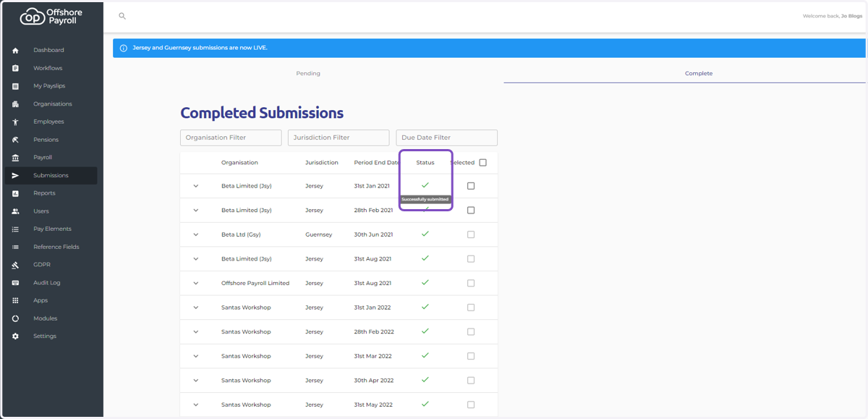Expand the Santas Workshop 31st May 2022 row

(x=195, y=405)
